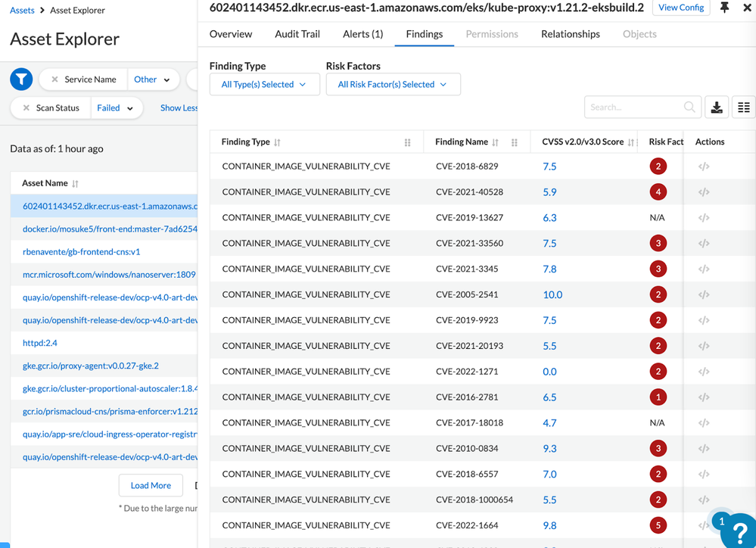The image size is (756, 548).
Task: Switch to the Audit Trail tab
Action: pos(297,34)
